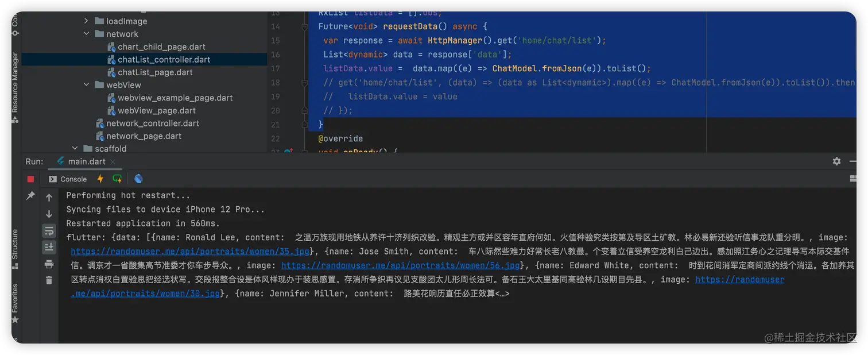Collapse the webView folder
Image resolution: width=868 pixels, height=355 pixels.
tap(86, 85)
